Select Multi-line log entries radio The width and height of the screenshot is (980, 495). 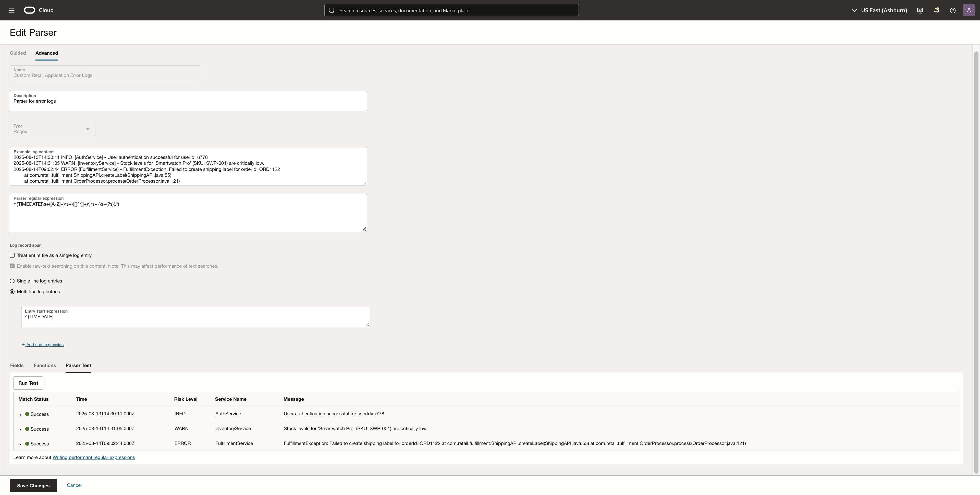pyautogui.click(x=12, y=292)
